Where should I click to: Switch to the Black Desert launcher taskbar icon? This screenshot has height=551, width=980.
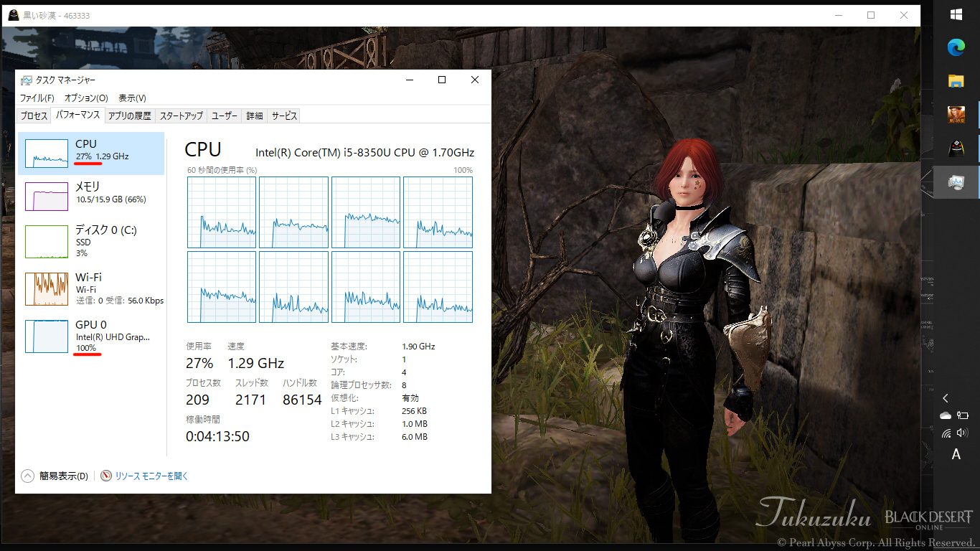956,114
